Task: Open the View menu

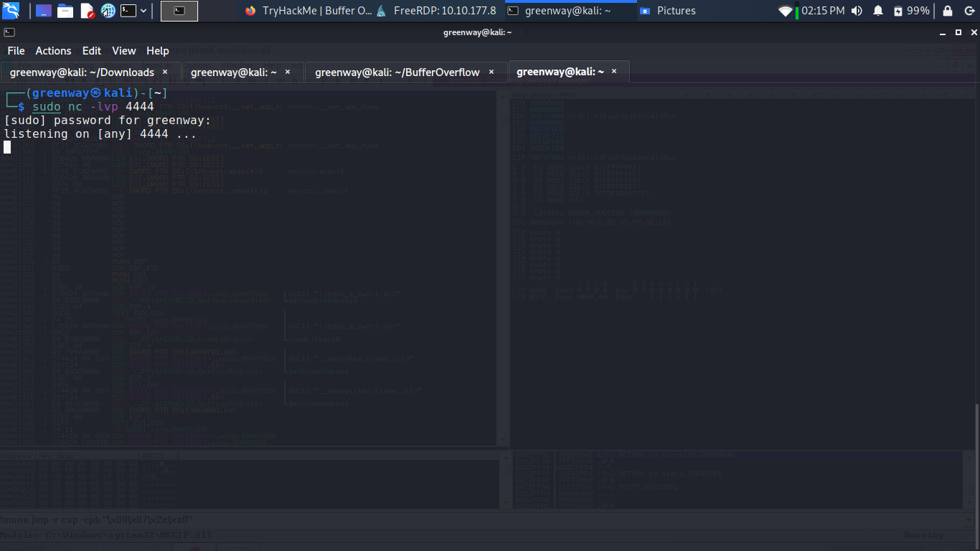Action: point(123,51)
